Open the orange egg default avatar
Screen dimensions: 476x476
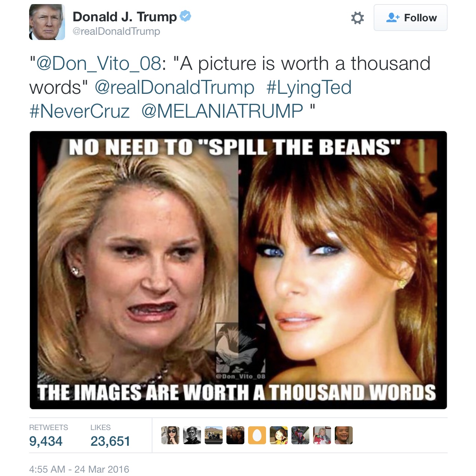(257, 435)
